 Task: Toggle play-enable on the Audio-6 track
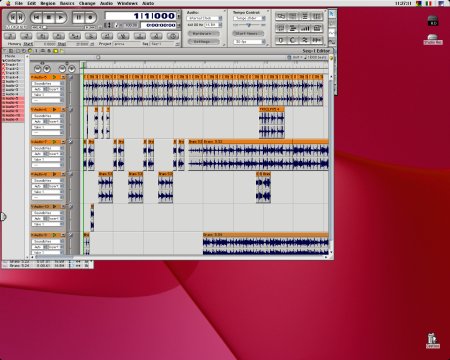coord(54,109)
